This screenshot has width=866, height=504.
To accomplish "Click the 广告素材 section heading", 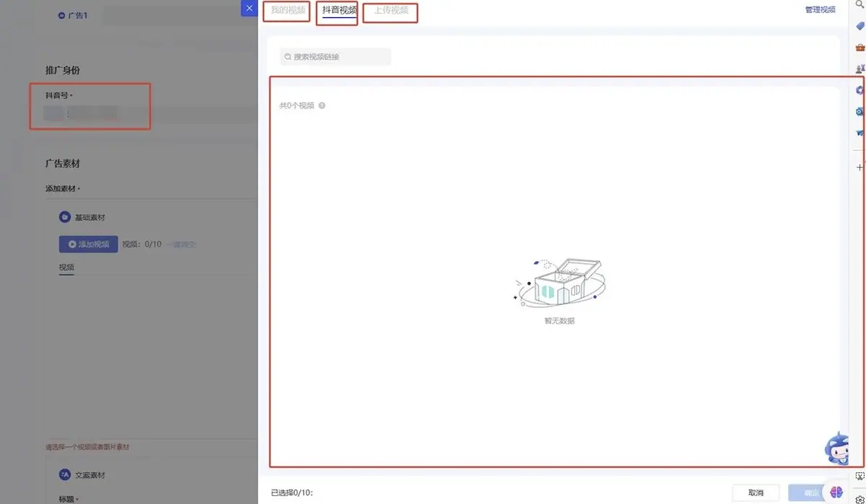I will [x=62, y=164].
